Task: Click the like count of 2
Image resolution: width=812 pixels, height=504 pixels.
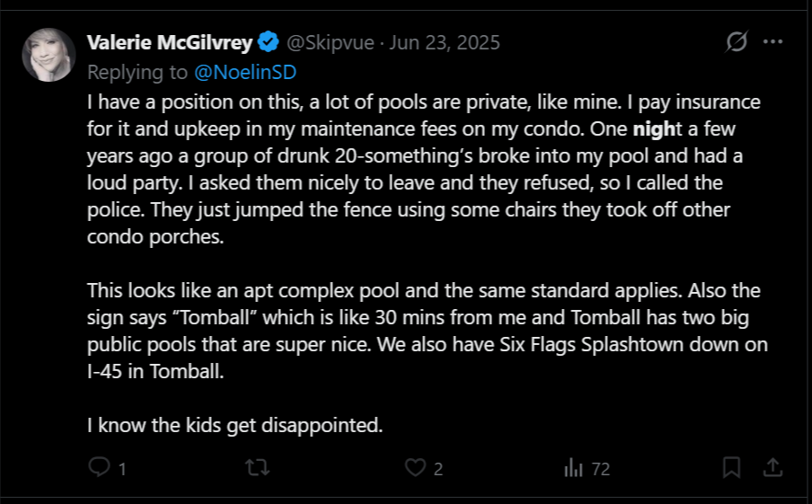Action: (x=438, y=469)
